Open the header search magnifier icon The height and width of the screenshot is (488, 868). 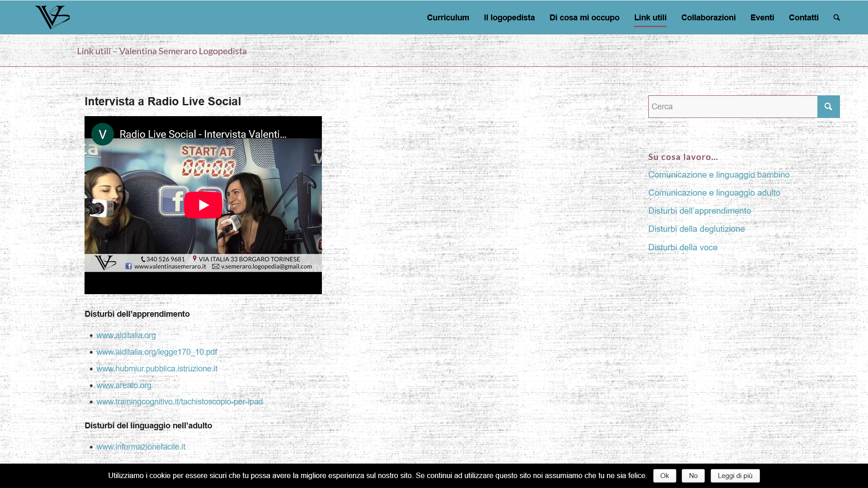point(836,18)
